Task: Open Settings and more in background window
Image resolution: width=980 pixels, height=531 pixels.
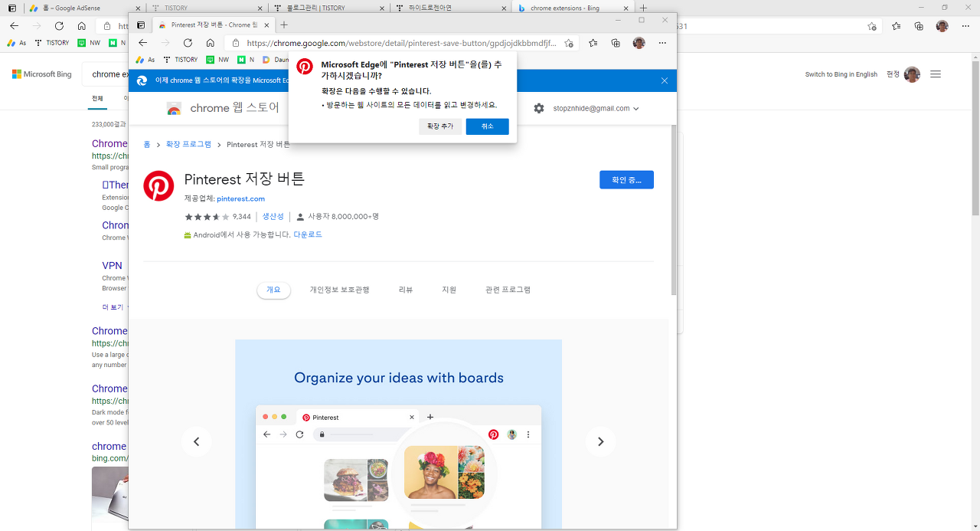Action: 965,25
